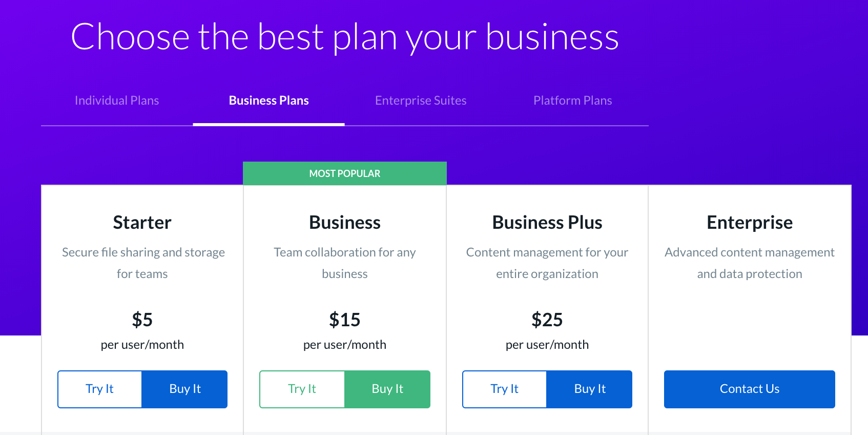Try the Business Plus plan
Image resolution: width=868 pixels, height=435 pixels.
tap(505, 389)
